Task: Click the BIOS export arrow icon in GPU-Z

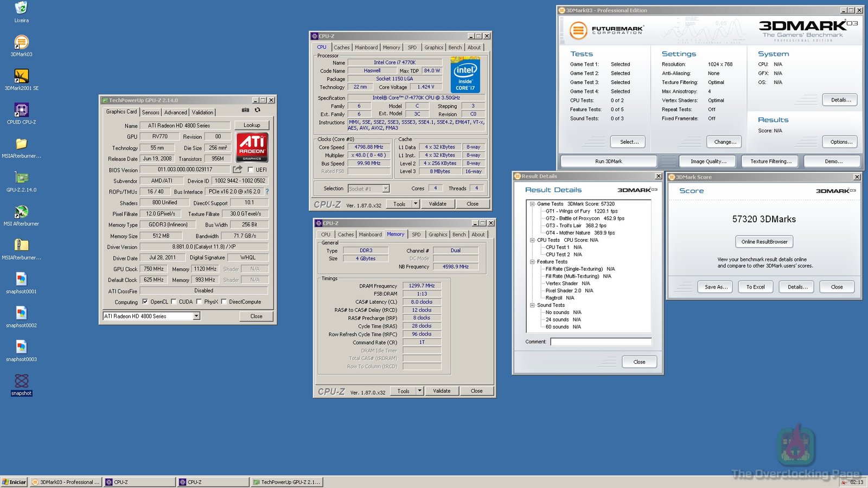Action: click(x=237, y=169)
